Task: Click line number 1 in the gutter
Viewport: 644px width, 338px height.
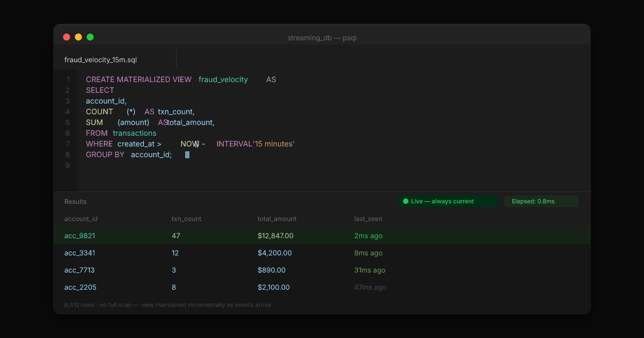Action: 68,79
